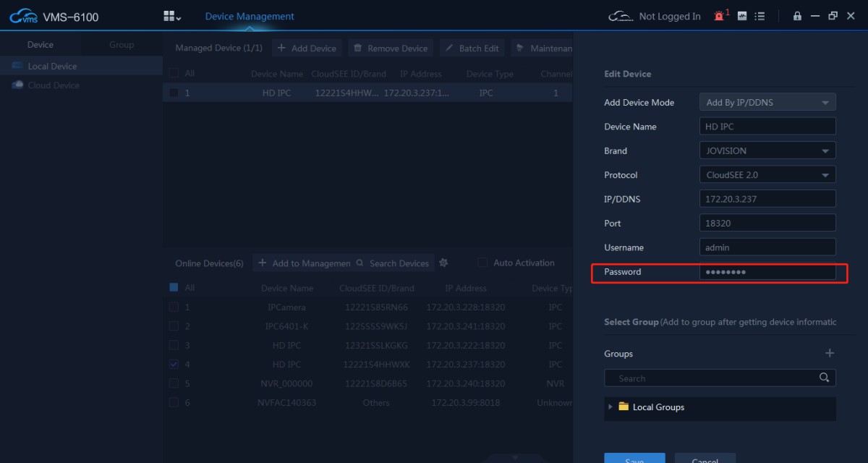Click the magnifier icon in group search

point(824,378)
